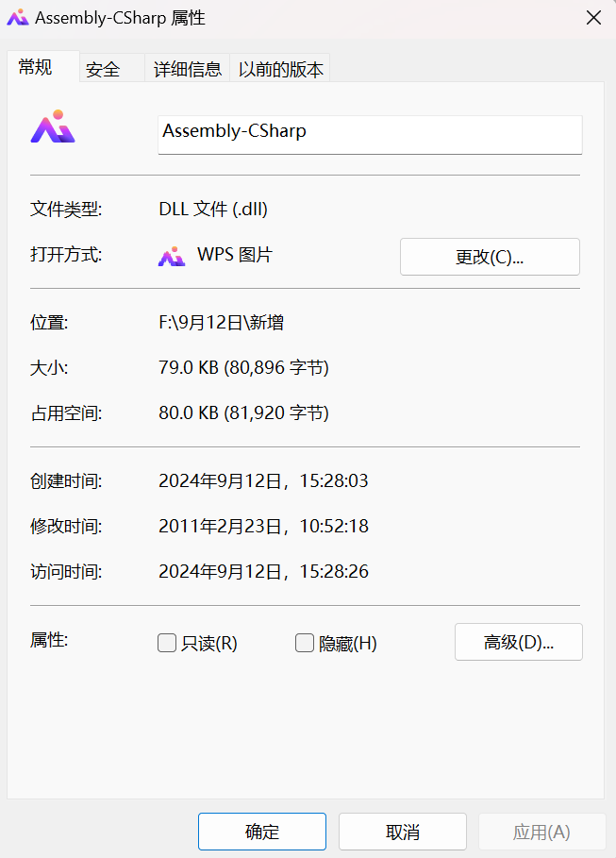Enable the 隐藏(H) checkbox

(305, 643)
